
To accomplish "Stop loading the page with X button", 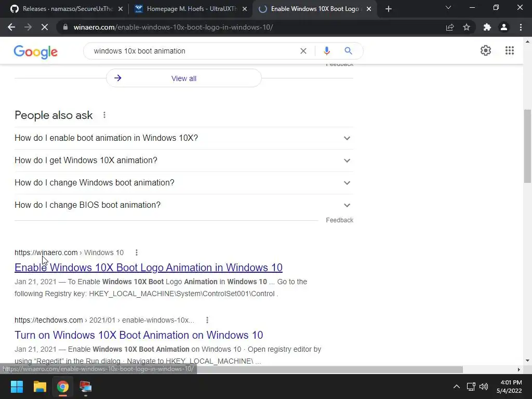I will pos(45,27).
